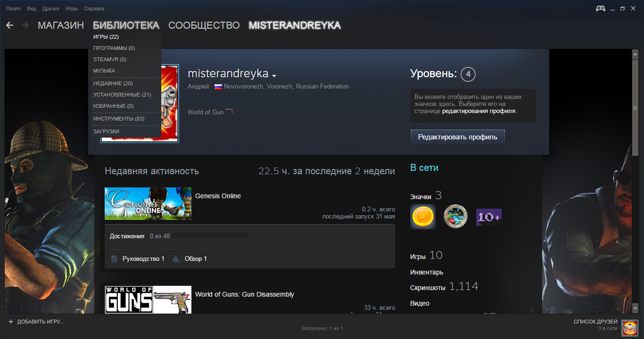Open the MISTERANDREYKA profile tab
The image size is (644, 339).
[x=295, y=25]
